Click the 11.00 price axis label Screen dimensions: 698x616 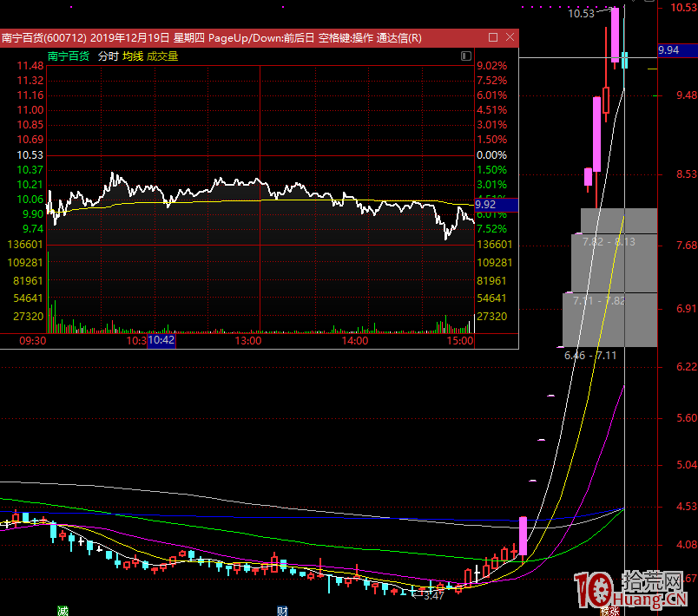point(30,110)
